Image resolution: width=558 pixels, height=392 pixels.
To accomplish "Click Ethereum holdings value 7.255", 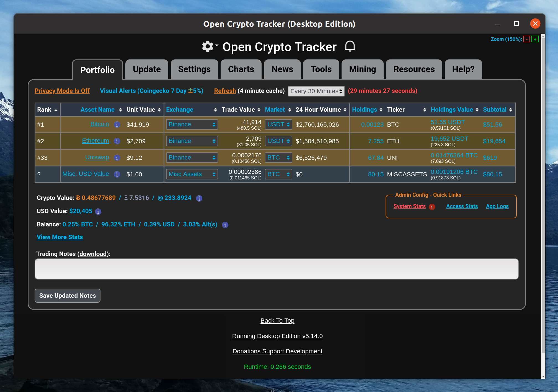I will (x=376, y=141).
